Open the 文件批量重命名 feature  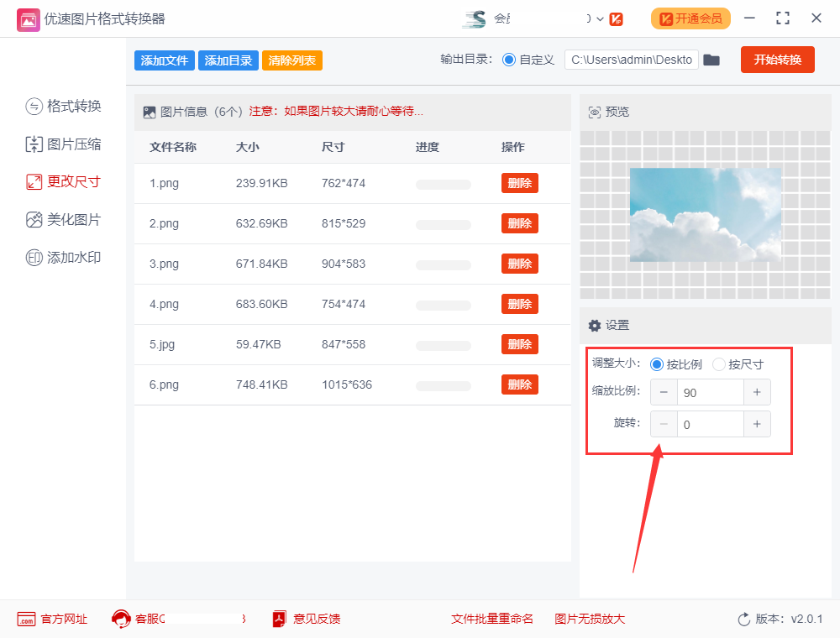coord(492,619)
